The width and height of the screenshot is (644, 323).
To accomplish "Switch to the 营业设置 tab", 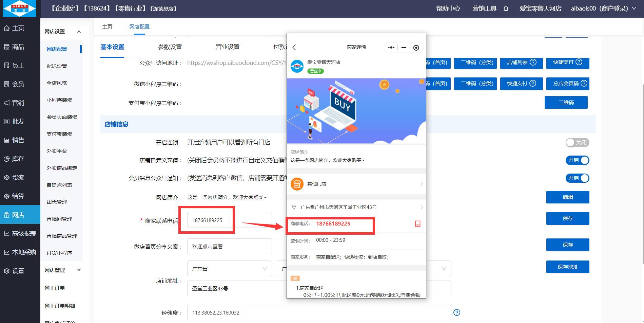I will [x=228, y=47].
